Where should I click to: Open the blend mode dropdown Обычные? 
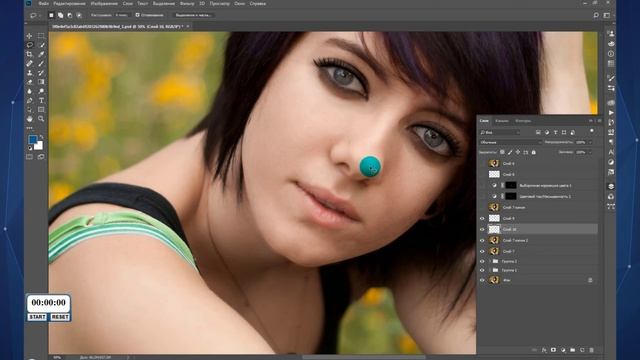pyautogui.click(x=510, y=142)
